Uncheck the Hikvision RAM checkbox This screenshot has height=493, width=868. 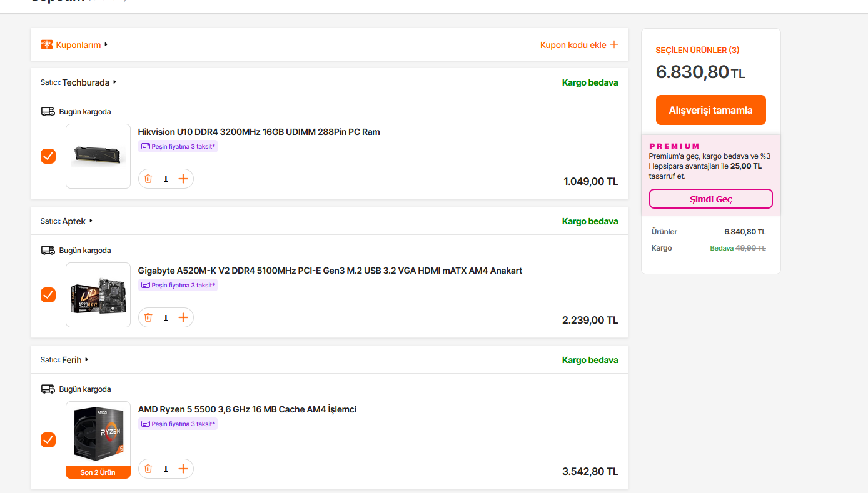coord(48,156)
